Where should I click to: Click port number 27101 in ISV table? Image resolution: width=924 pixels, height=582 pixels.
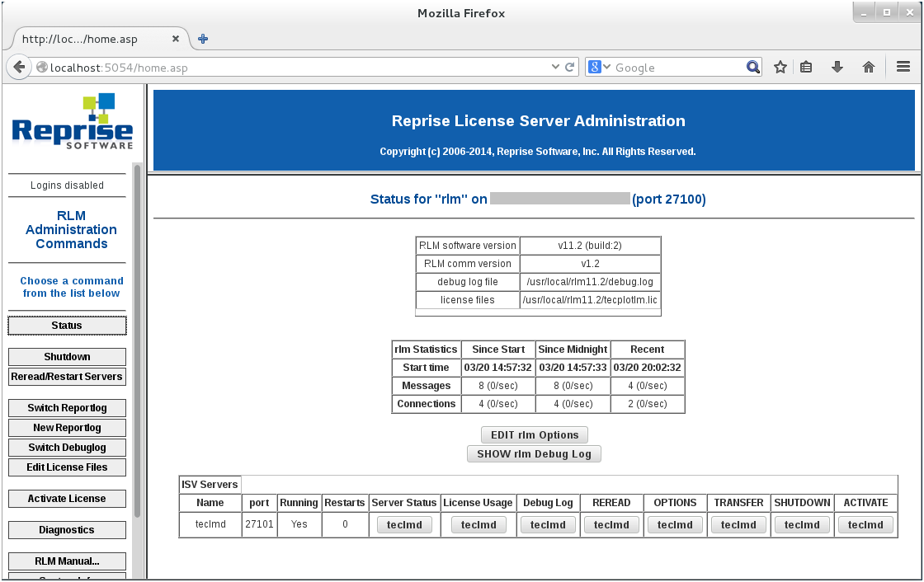[259, 524]
